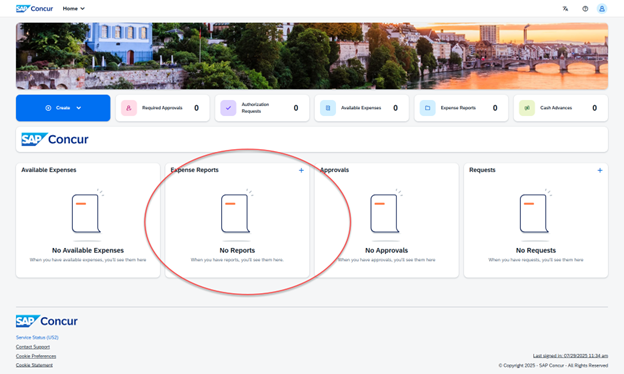Click the blue Available Expenses receipt icon
The height and width of the screenshot is (374, 624).
[328, 108]
